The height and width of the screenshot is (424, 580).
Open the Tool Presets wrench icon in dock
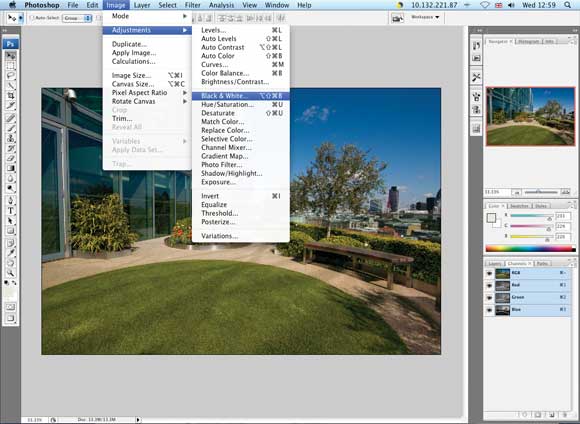476,77
